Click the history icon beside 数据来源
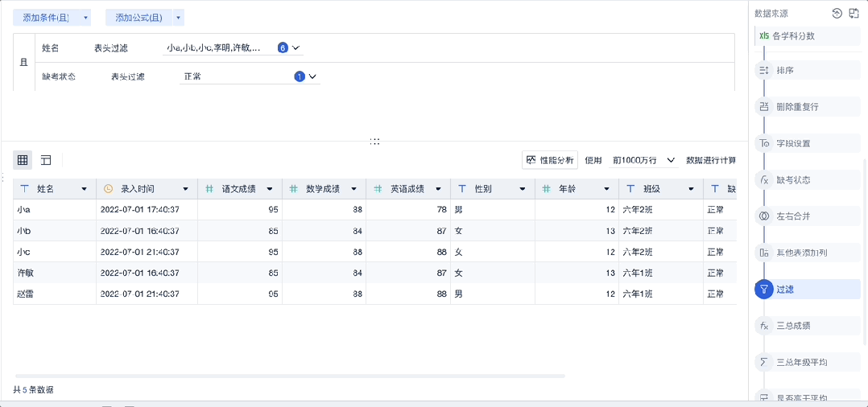 [837, 13]
